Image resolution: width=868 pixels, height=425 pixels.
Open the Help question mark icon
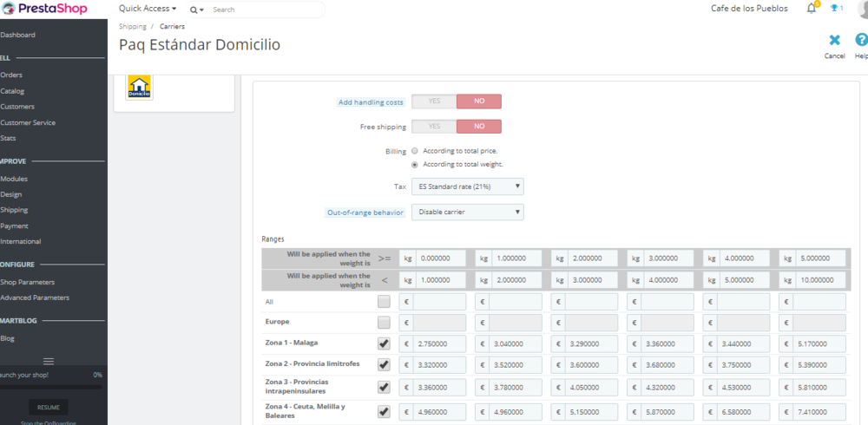click(x=861, y=40)
